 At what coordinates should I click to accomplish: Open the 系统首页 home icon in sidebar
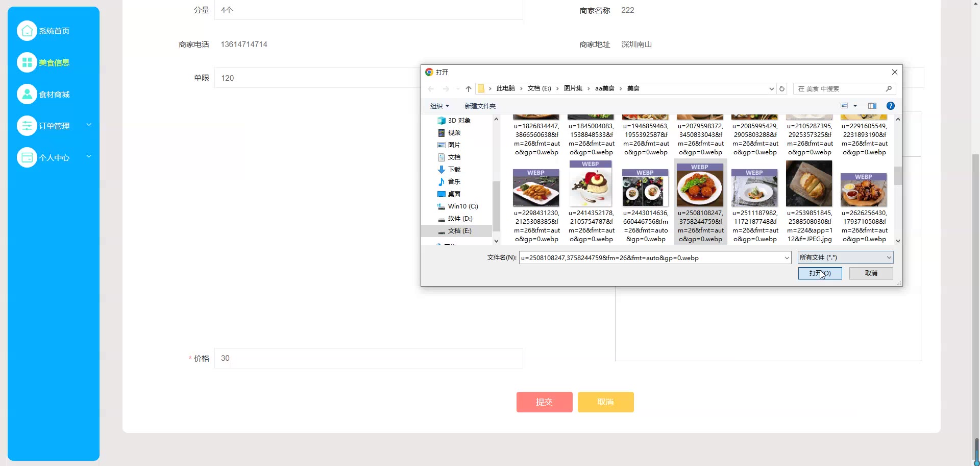(x=27, y=31)
